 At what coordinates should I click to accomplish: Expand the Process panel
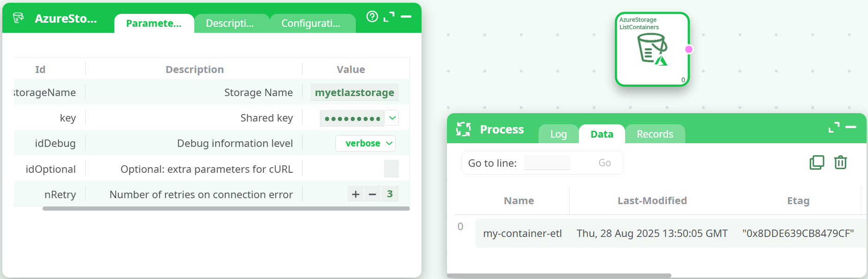[834, 127]
